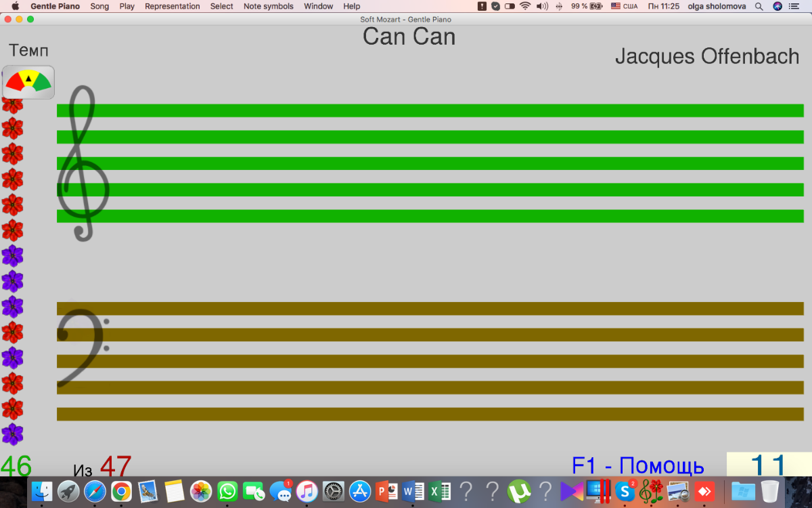
Task: Open the Help menu
Action: 352,6
